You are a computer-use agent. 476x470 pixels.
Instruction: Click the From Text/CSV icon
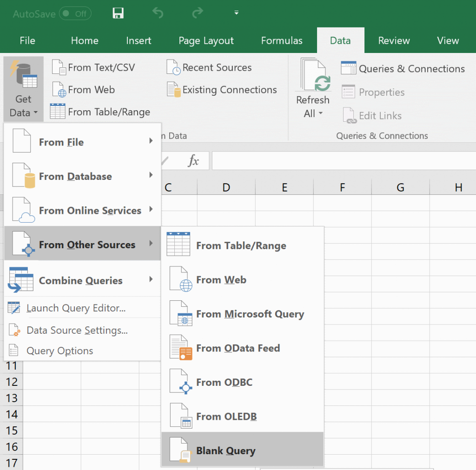59,67
